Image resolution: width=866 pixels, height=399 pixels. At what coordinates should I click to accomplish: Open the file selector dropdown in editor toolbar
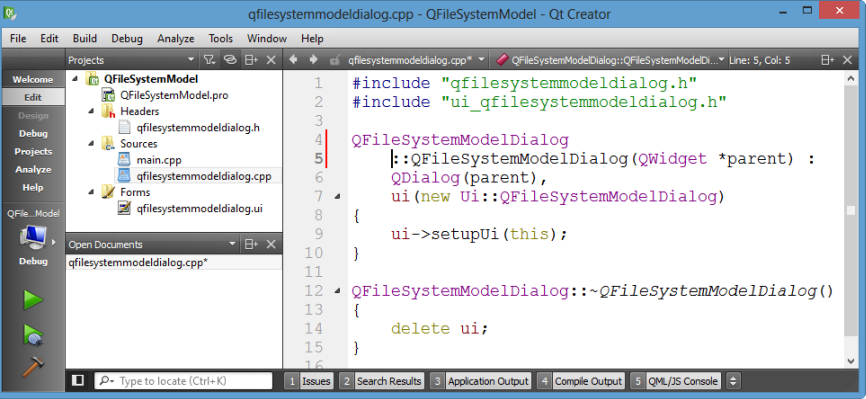pyautogui.click(x=482, y=60)
